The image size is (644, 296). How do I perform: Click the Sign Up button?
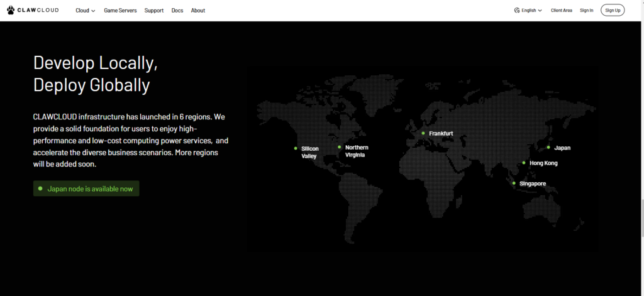613,10
